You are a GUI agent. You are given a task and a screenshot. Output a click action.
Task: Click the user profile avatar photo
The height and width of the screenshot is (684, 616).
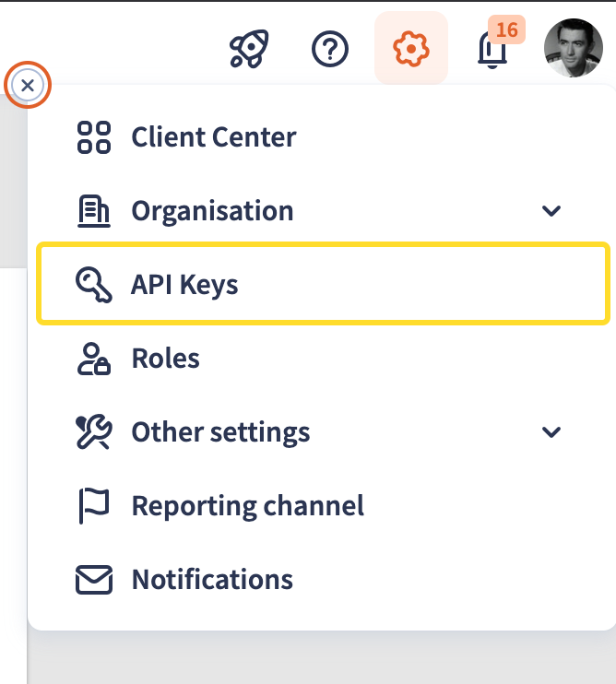(574, 48)
